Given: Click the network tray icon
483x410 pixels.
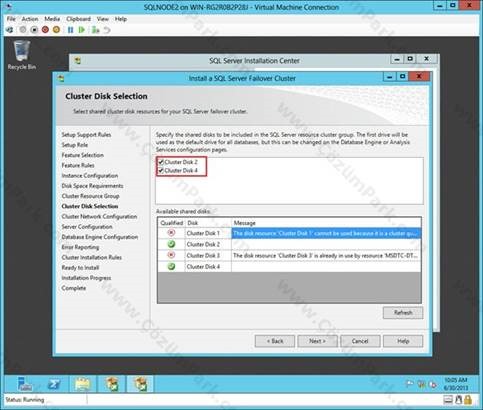Looking at the screenshot, I should 421,384.
